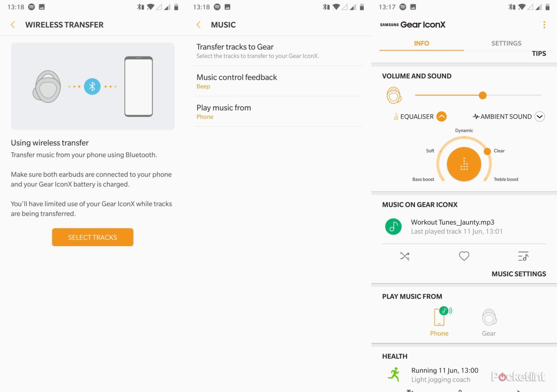This screenshot has height=392, width=557.
Task: Open Transfer tracks to Gear
Action: pyautogui.click(x=278, y=51)
